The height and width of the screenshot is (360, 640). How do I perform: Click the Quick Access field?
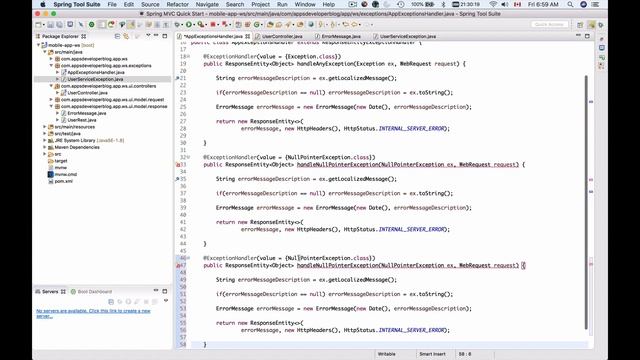click(549, 24)
